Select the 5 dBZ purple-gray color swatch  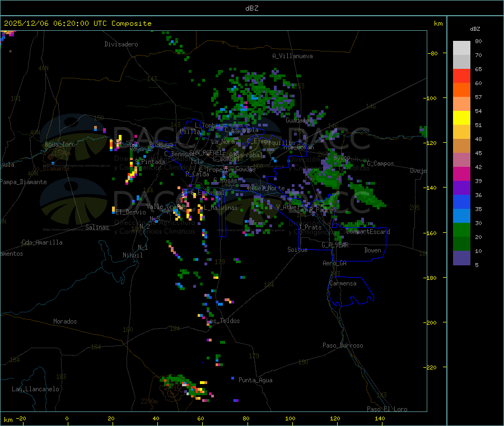461,258
